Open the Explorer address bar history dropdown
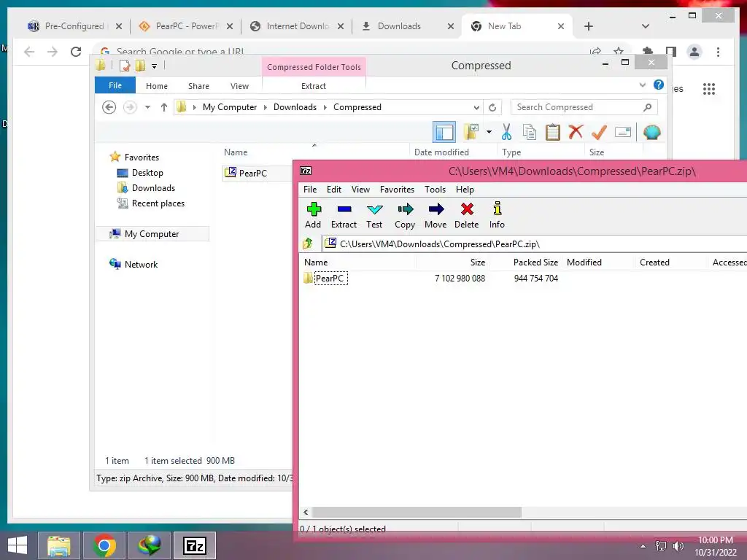Image resolution: width=747 pixels, height=560 pixels. (476, 108)
